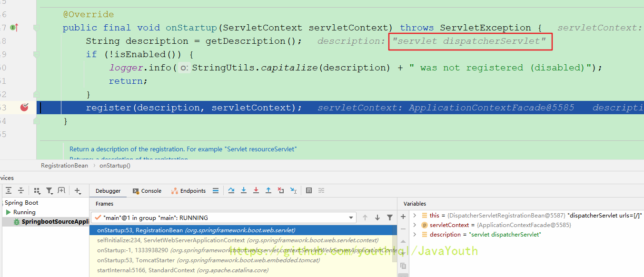
Task: Open the Evaluate Expression calculator icon
Action: pos(309,191)
